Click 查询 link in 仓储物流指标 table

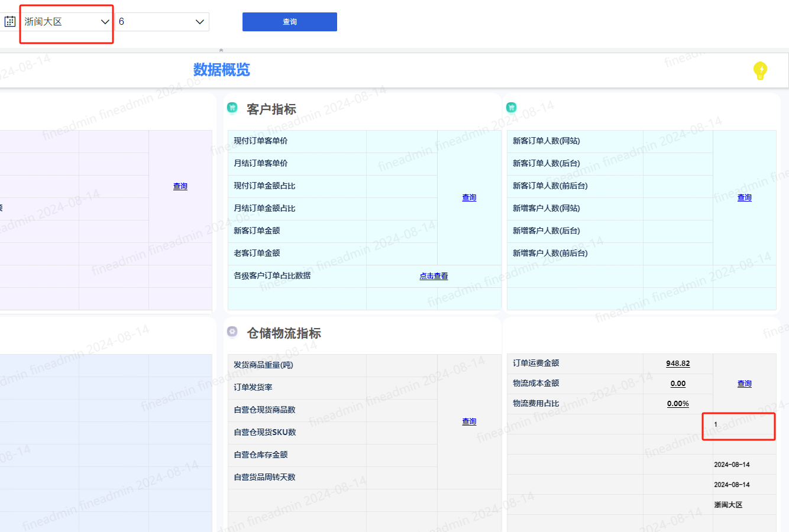(469, 421)
